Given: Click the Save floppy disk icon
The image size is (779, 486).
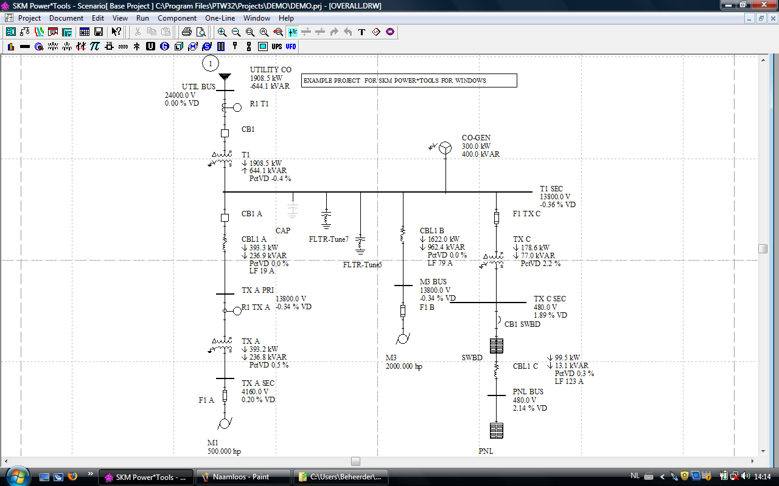Looking at the screenshot, I should tap(99, 32).
